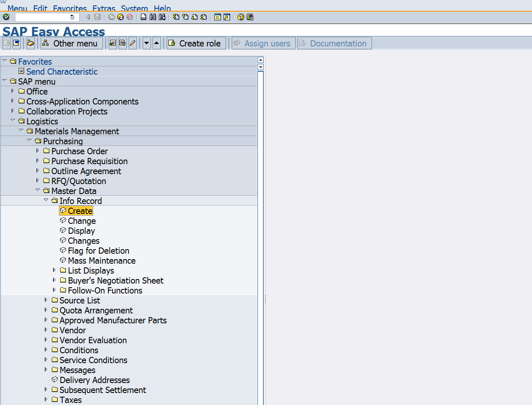This screenshot has height=405, width=532.
Task: Click the Assign users button
Action: point(264,43)
